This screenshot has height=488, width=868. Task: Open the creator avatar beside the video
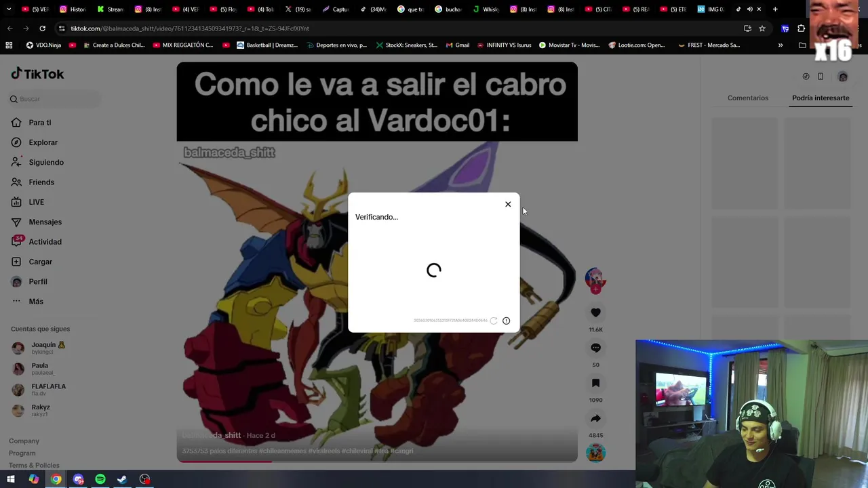coord(595,279)
